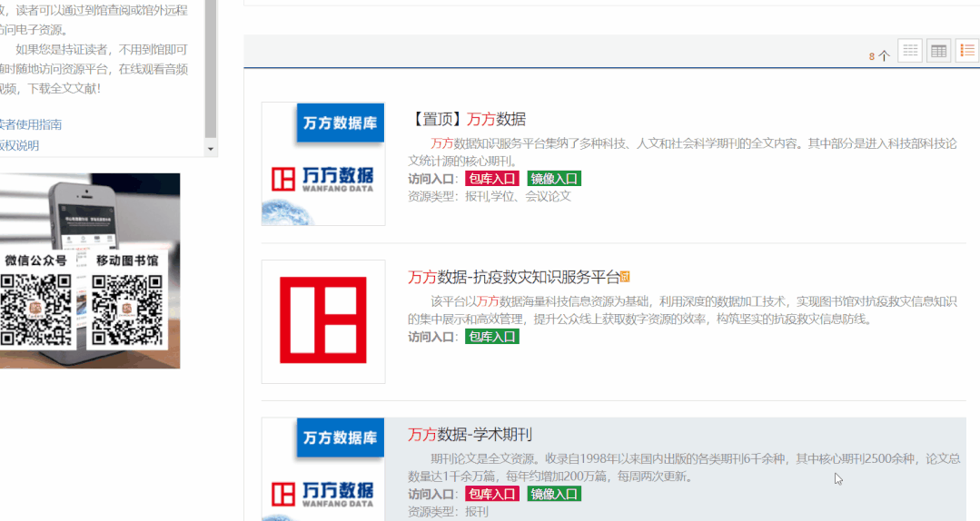Click the new badge icon after 抗疫救灾知识服务平台
Viewport: 980px width, 521px height.
(625, 276)
